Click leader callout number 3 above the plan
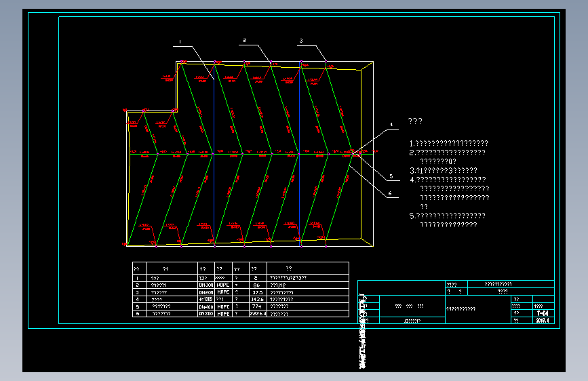 (x=300, y=41)
